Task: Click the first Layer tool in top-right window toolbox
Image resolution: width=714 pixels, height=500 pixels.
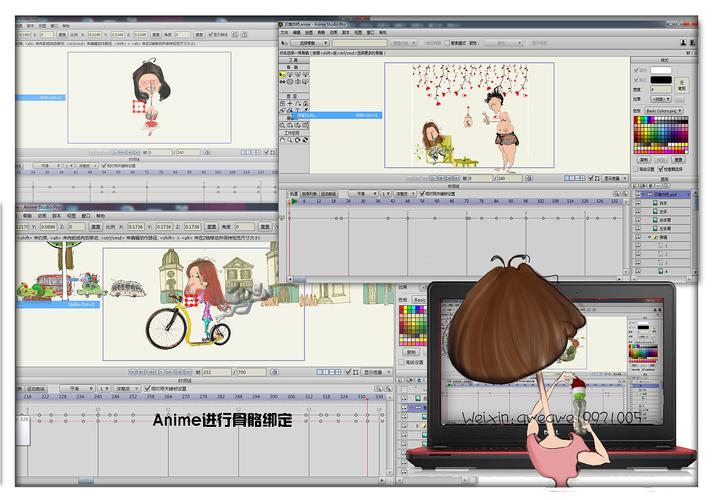Action: pyautogui.click(x=282, y=103)
